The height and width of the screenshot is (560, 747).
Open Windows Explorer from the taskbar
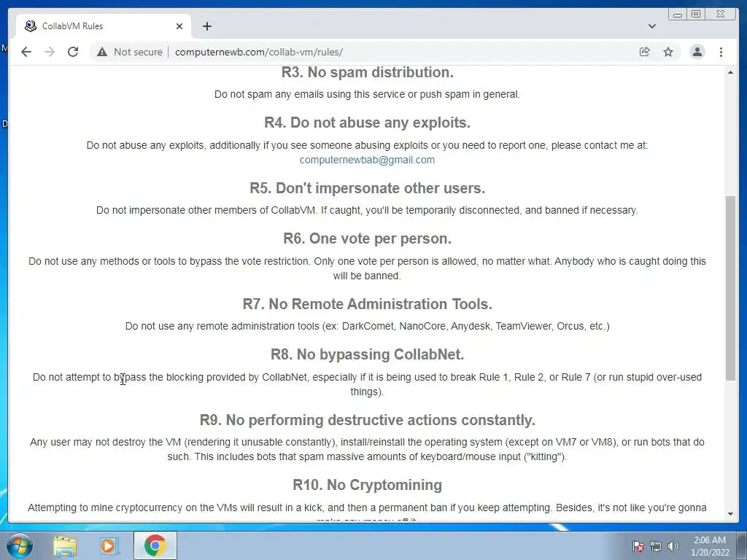pos(65,545)
